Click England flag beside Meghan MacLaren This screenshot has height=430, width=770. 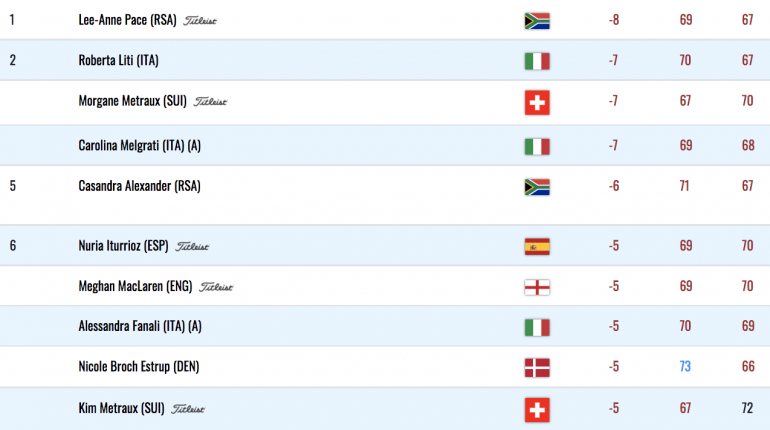(537, 287)
